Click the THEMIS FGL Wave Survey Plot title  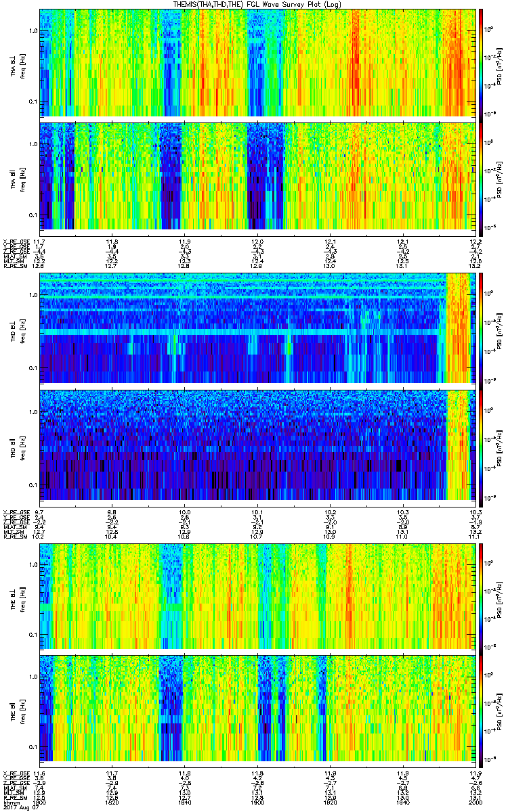pos(258,4)
